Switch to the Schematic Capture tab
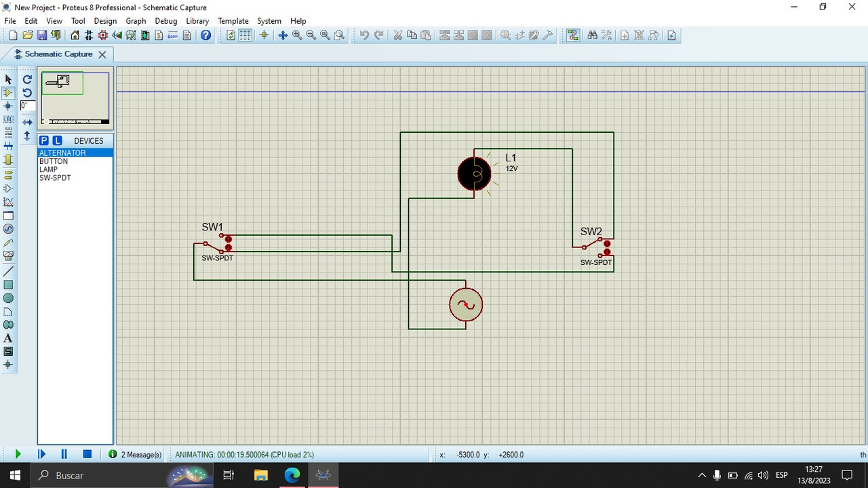 point(58,54)
